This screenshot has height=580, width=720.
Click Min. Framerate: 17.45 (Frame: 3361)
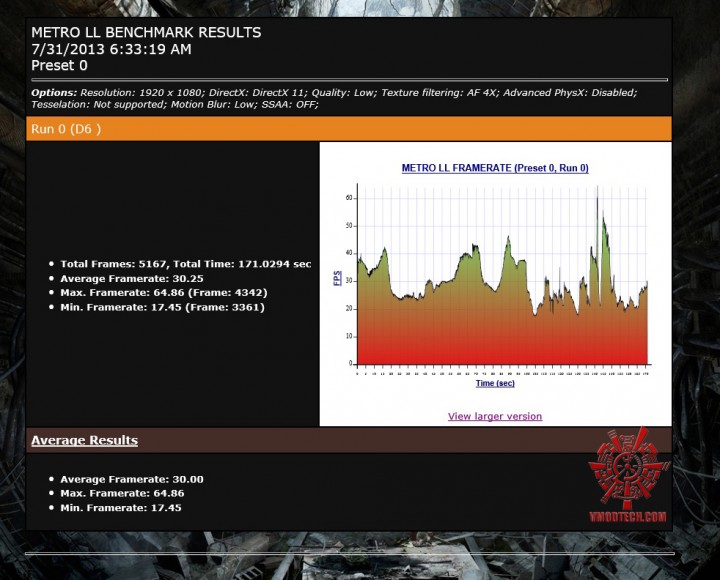pyautogui.click(x=163, y=307)
